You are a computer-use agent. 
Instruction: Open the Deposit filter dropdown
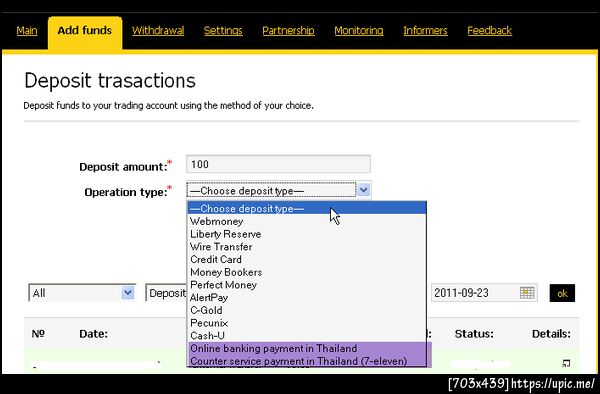pos(166,293)
